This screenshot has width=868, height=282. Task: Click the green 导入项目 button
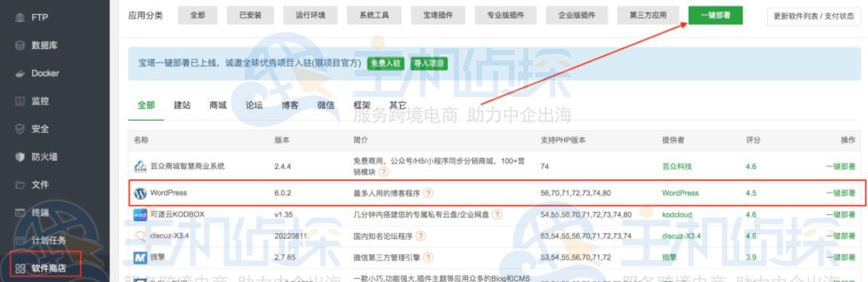(429, 63)
